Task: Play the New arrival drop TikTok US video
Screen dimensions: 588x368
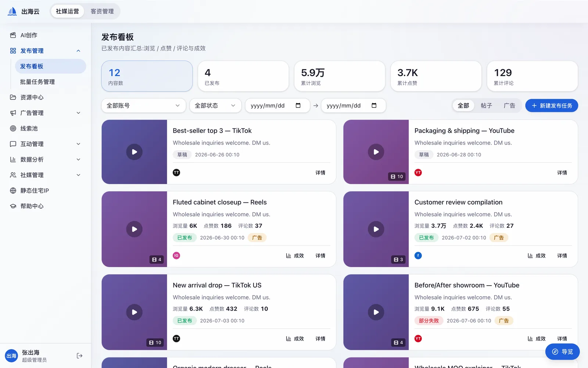Action: [x=135, y=312]
